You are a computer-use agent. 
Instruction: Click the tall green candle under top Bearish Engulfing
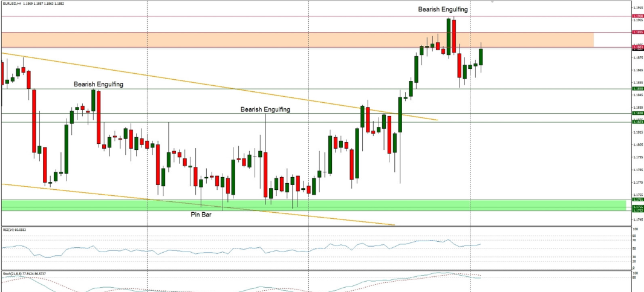click(449, 36)
